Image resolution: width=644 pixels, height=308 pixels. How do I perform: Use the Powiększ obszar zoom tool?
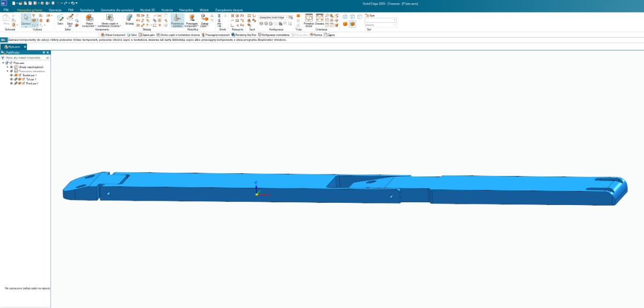click(309, 19)
